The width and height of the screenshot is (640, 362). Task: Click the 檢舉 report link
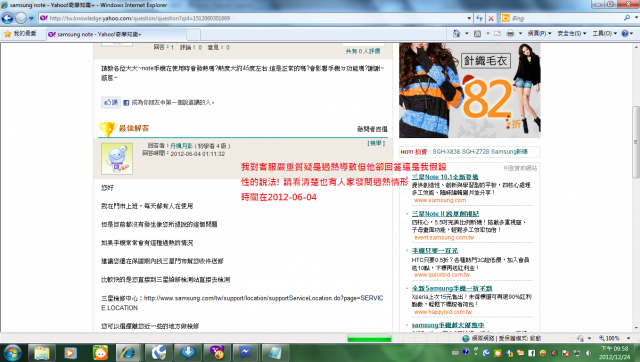coord(376,143)
